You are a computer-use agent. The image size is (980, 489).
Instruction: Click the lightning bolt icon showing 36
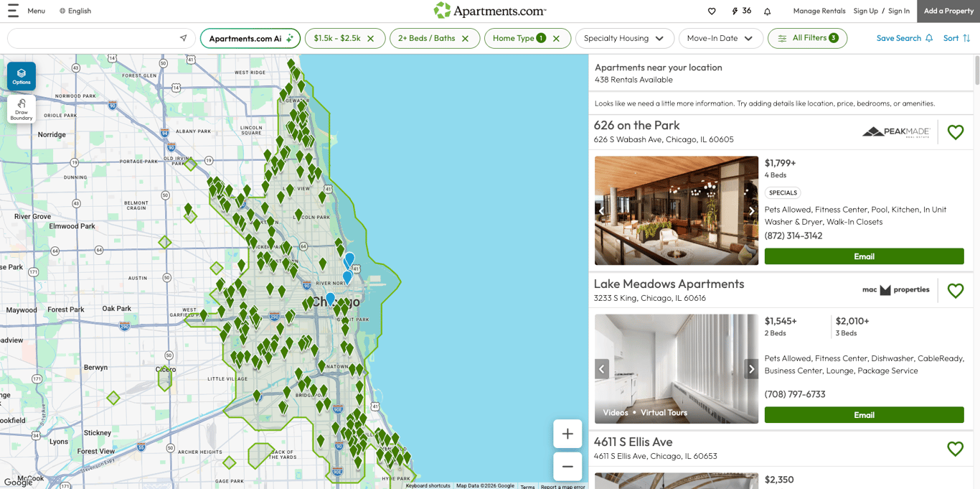[735, 11]
